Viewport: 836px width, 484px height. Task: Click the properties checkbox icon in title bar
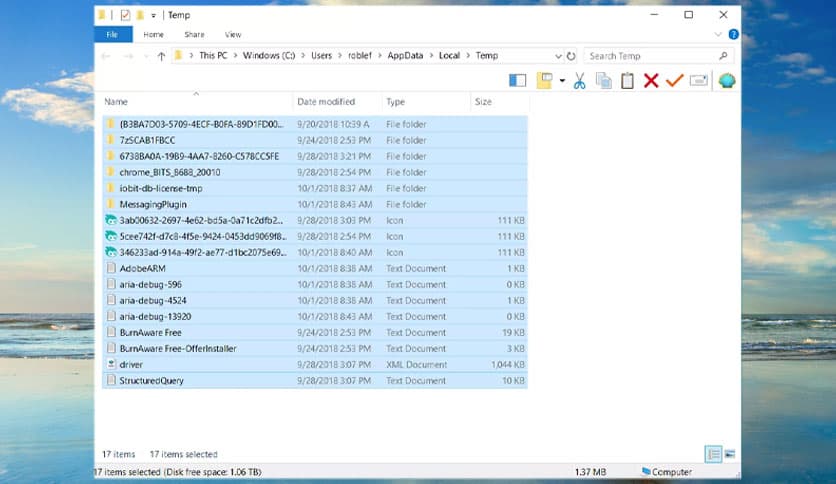coord(125,15)
